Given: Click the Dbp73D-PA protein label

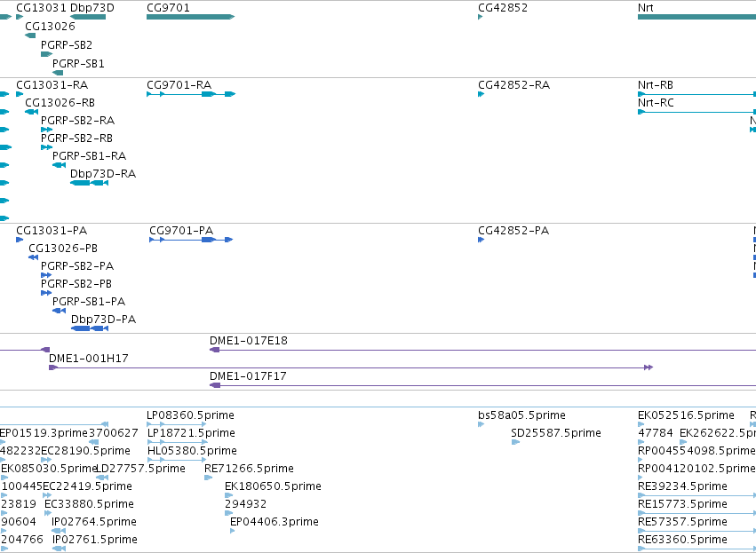Looking at the screenshot, I should pos(103,320).
